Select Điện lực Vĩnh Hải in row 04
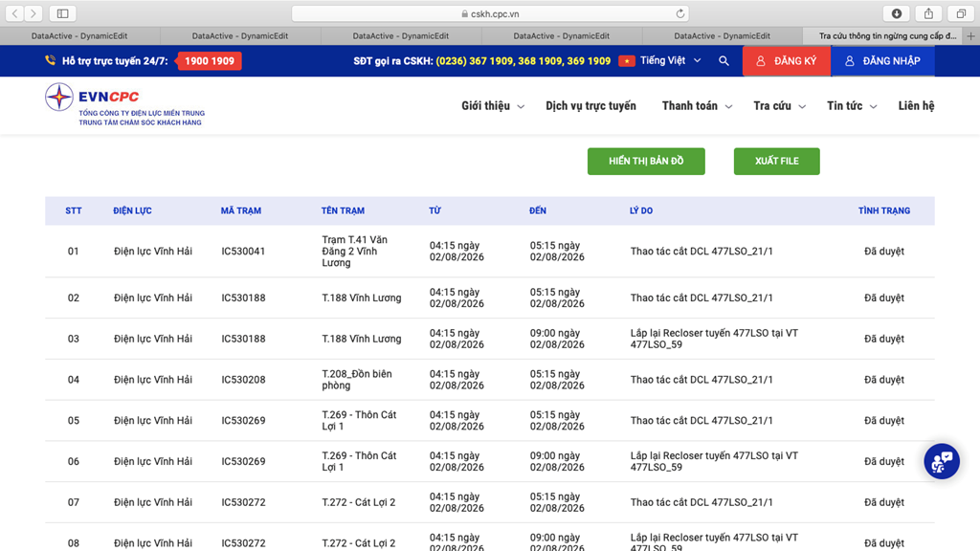The image size is (980, 551). [152, 379]
